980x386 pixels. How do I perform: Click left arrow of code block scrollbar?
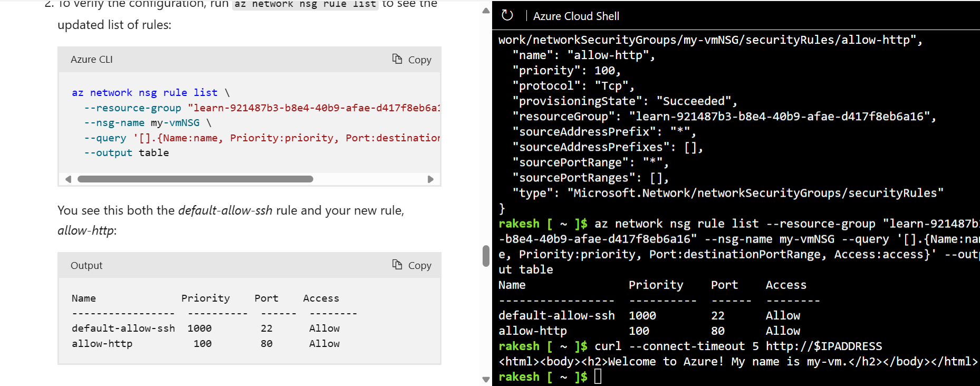pos(68,179)
